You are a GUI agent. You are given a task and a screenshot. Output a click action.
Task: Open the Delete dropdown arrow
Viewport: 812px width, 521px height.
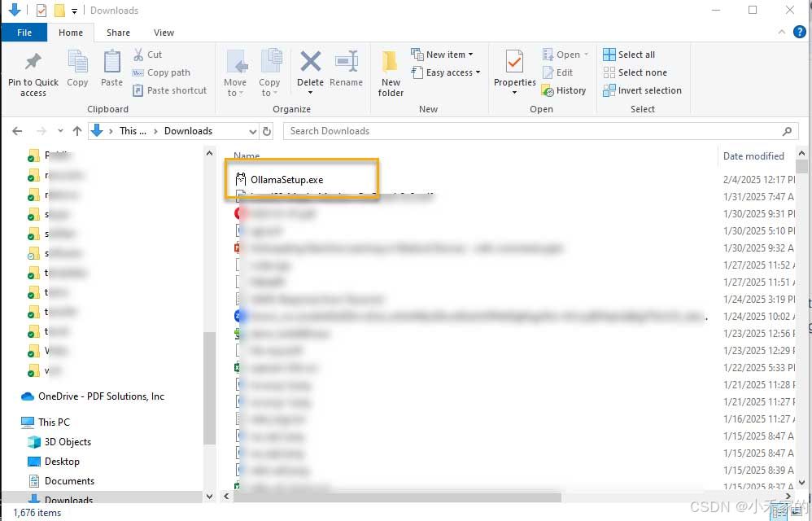coord(310,93)
